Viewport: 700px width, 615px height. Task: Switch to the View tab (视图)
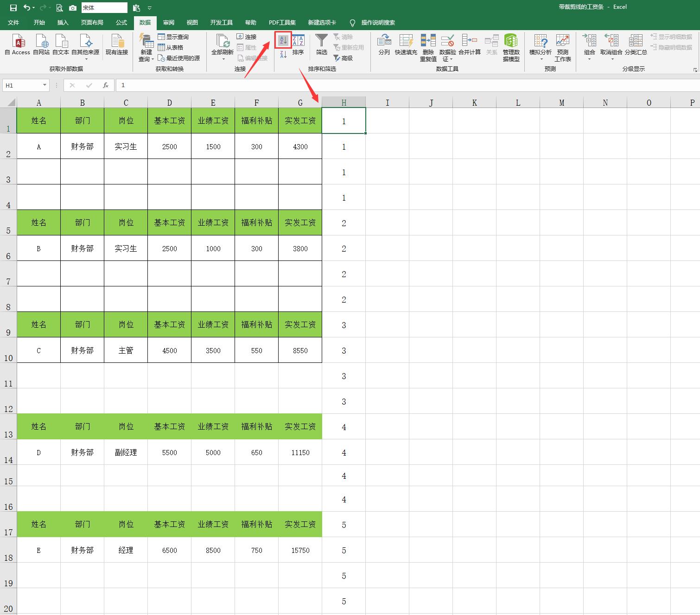(192, 22)
